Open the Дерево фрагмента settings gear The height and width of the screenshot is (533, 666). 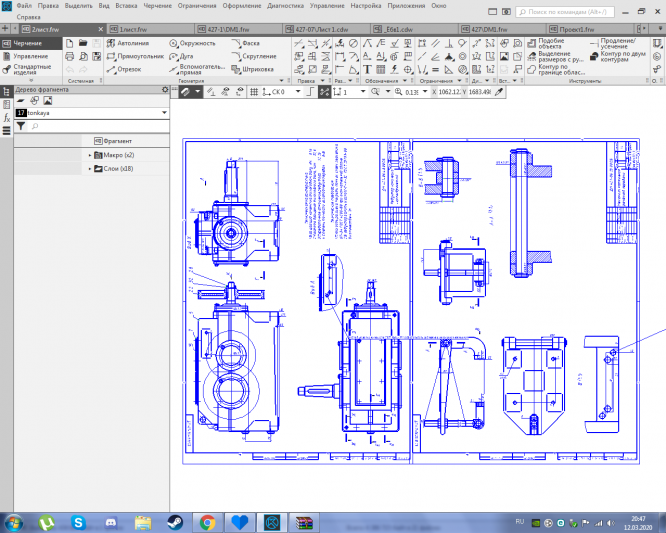point(166,90)
